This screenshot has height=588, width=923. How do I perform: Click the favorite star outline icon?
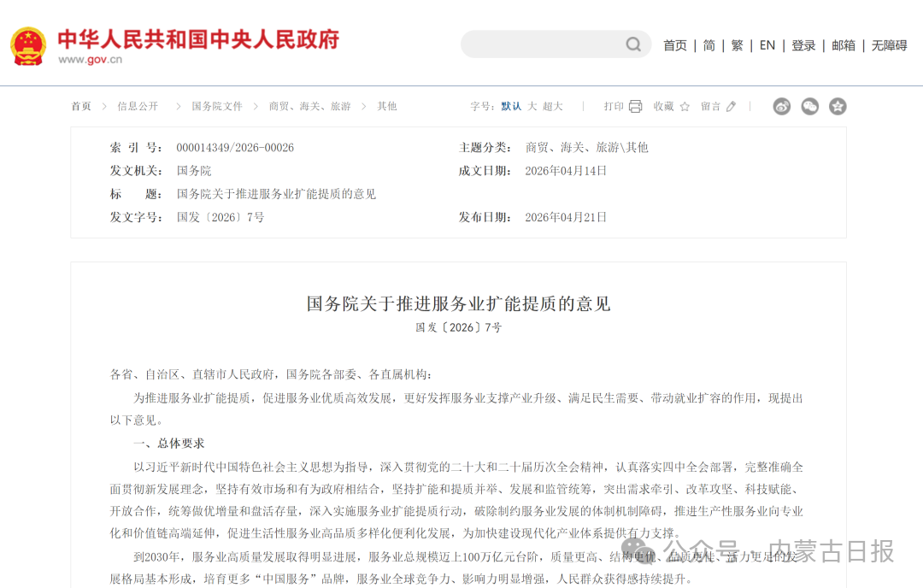coord(685,107)
